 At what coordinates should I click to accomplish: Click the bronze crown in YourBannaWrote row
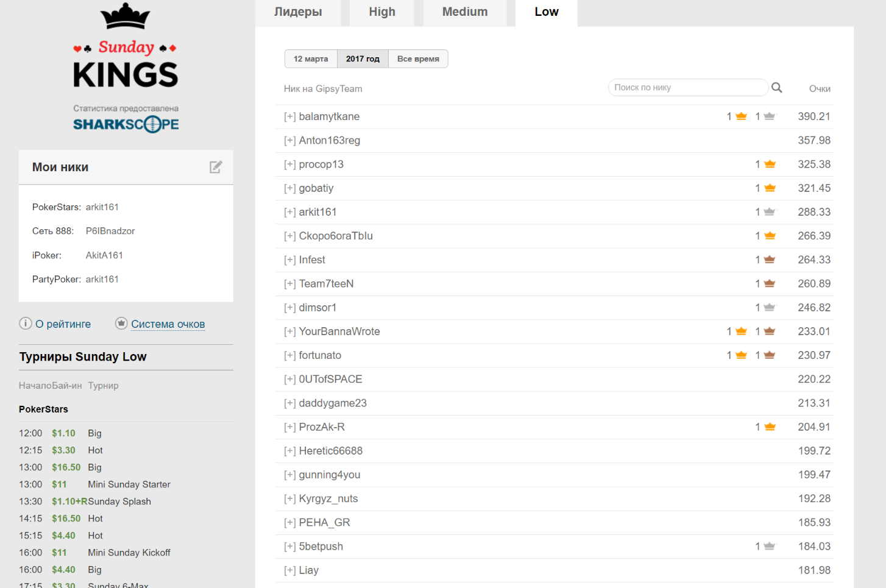[770, 331]
